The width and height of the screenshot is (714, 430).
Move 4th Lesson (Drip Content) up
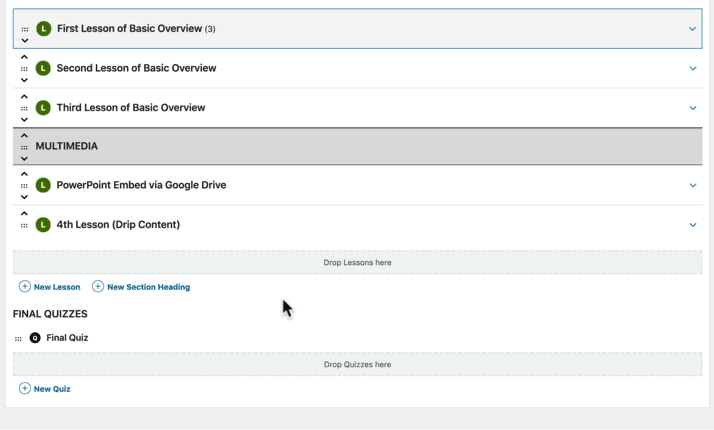(x=24, y=214)
